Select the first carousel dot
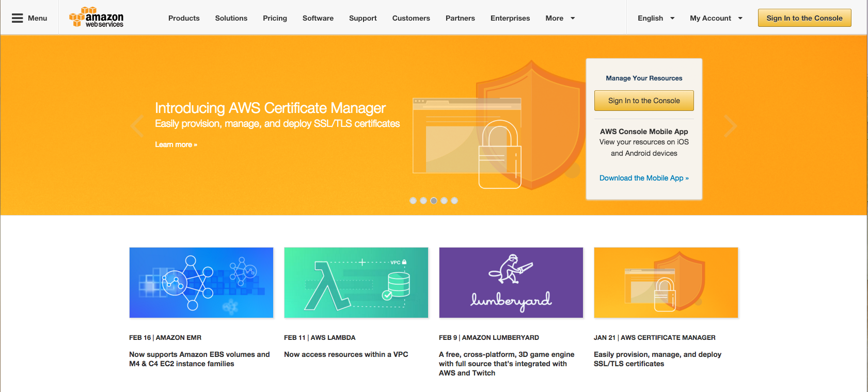 pyautogui.click(x=413, y=201)
